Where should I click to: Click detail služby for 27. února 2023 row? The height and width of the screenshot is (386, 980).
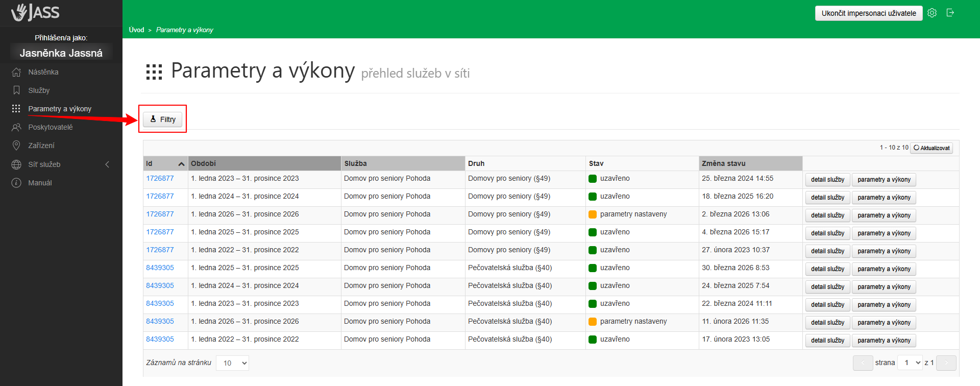coord(827,251)
